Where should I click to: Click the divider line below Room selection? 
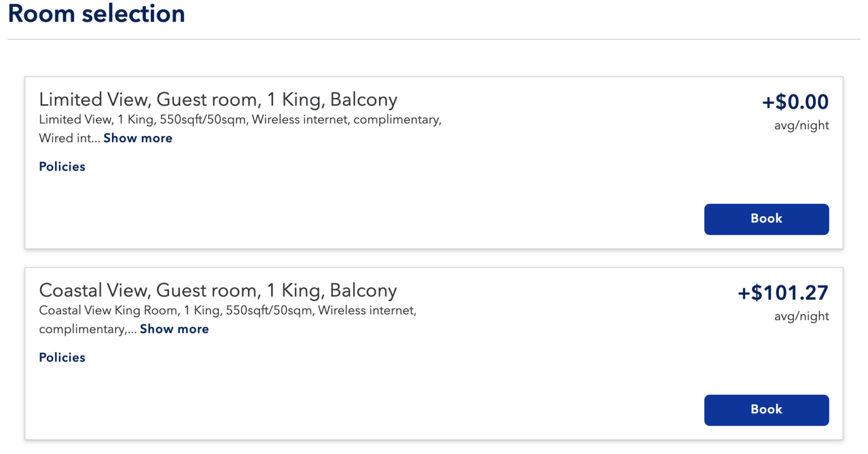point(434,40)
